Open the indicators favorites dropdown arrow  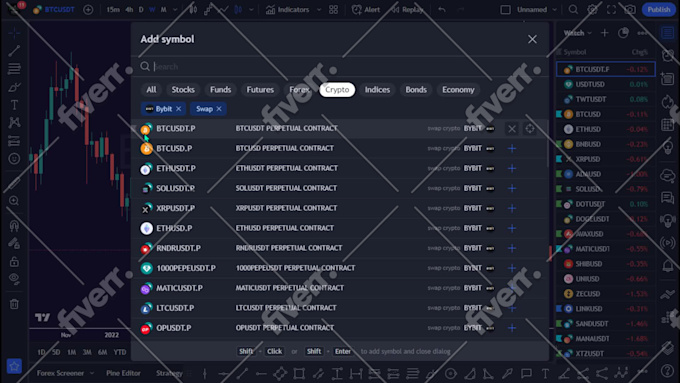coord(319,10)
